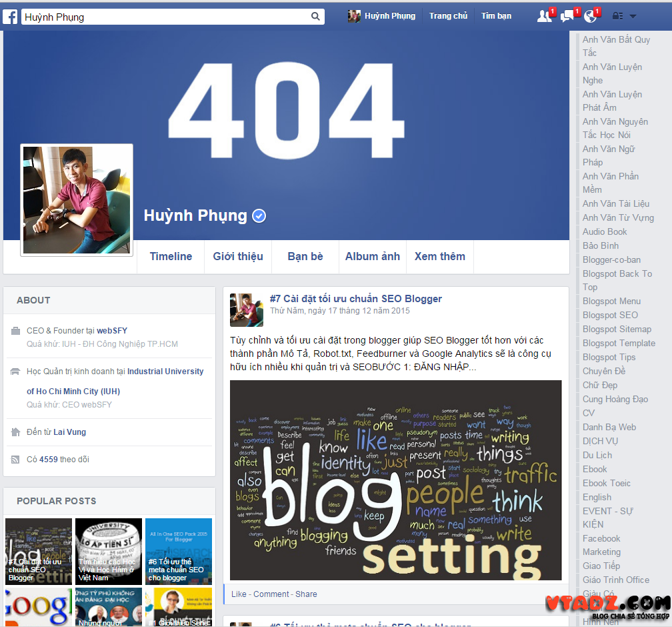
Task: Click education icon beside Học Quản trị
Action: pos(15,372)
